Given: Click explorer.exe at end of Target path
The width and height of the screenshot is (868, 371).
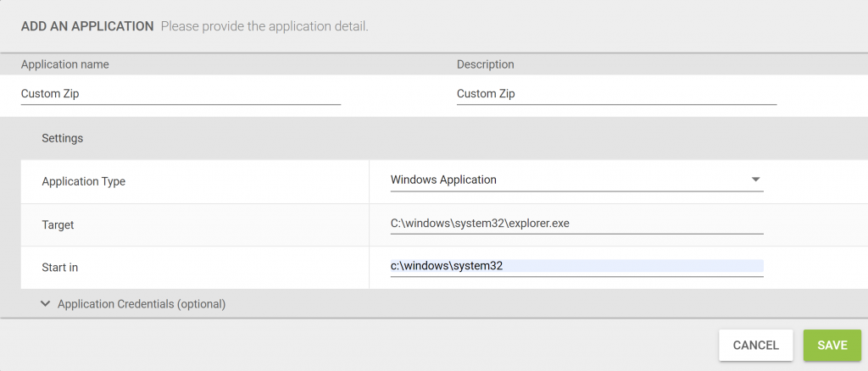Looking at the screenshot, I should (x=538, y=224).
